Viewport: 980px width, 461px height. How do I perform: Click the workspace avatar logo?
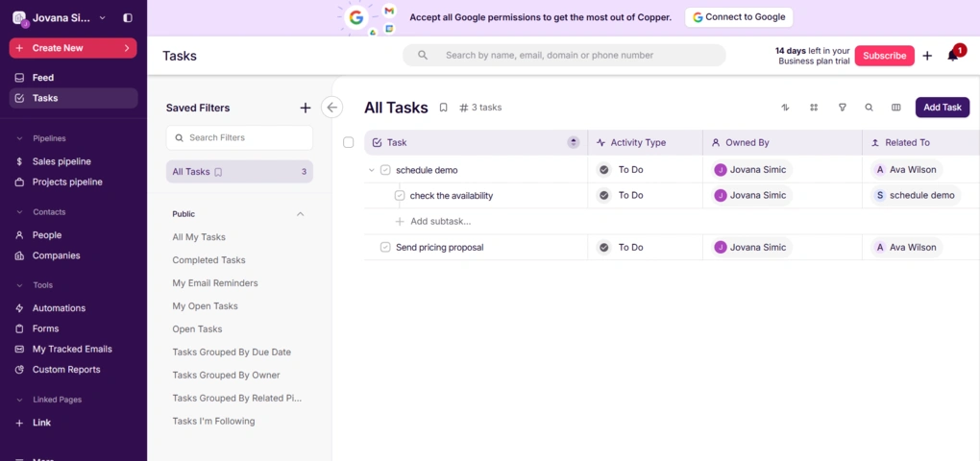coord(20,19)
